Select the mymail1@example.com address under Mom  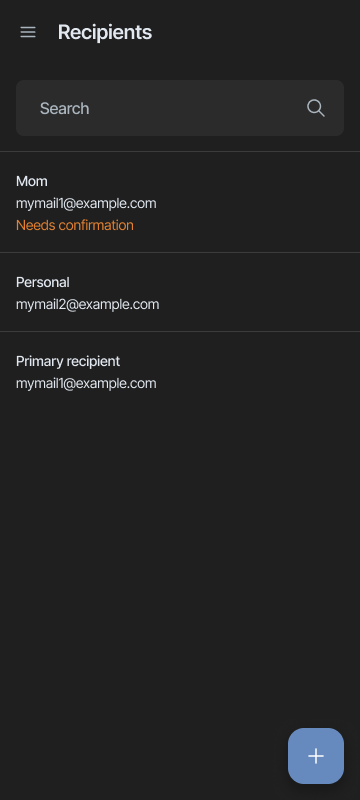pos(86,203)
